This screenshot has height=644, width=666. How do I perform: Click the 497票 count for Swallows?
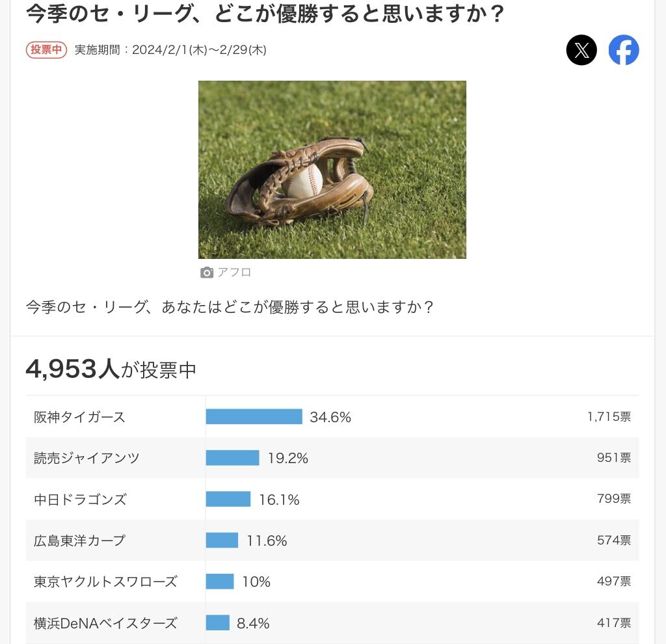tap(613, 582)
